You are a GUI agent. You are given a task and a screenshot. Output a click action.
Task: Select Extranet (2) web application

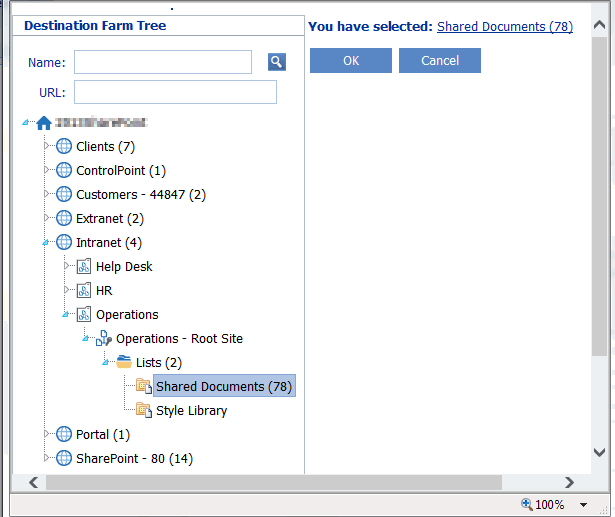pos(110,218)
